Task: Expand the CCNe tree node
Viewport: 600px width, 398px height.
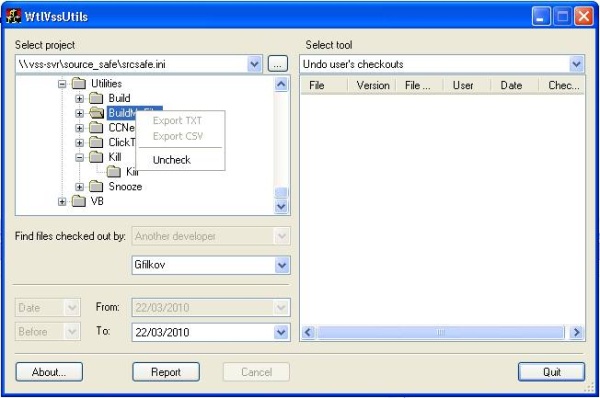Action: [x=79, y=128]
